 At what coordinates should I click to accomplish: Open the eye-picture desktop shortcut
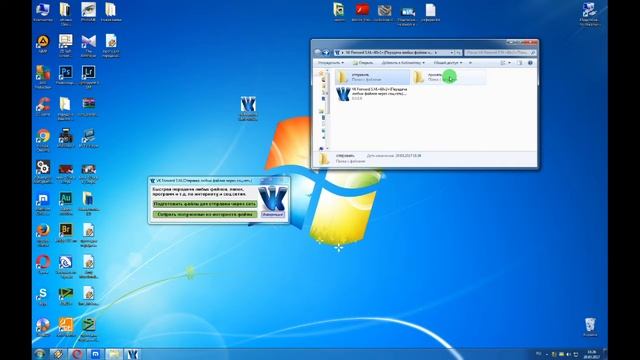88,12
